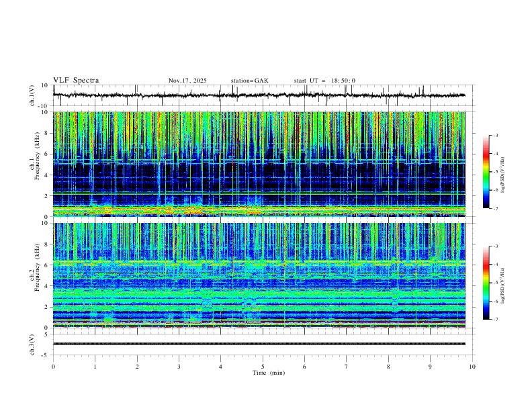This screenshot has width=532, height=411.
Task: Click the ch.1 color scale bar
Action: click(486, 172)
